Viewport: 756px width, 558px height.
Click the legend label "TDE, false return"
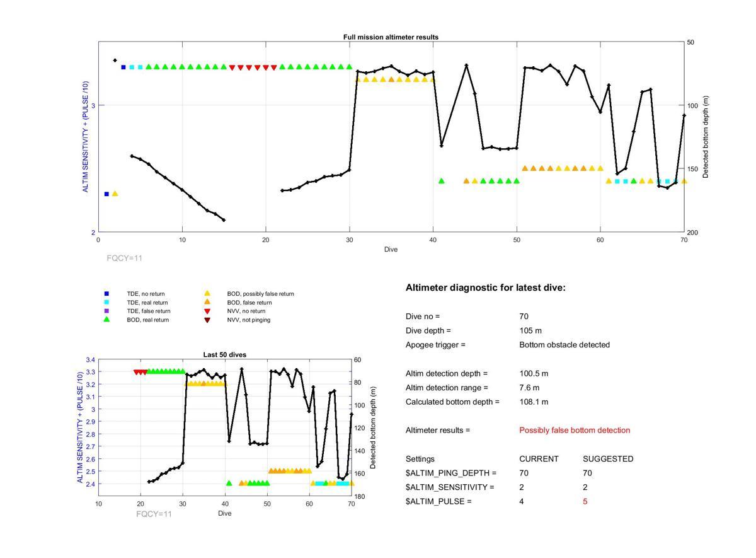click(149, 311)
